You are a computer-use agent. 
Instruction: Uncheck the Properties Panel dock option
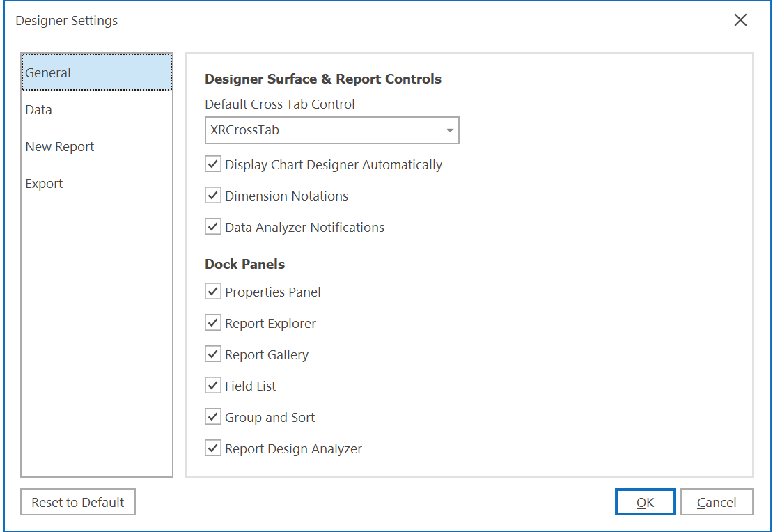[x=213, y=292]
